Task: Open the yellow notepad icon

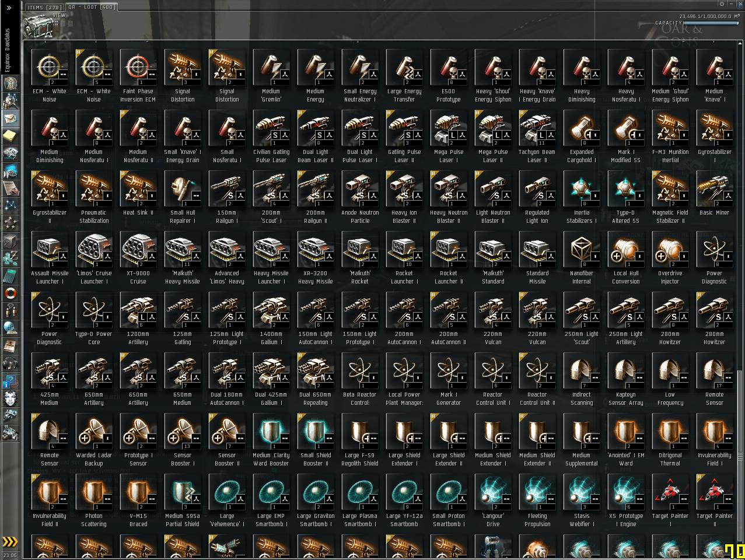Action: coord(11,136)
